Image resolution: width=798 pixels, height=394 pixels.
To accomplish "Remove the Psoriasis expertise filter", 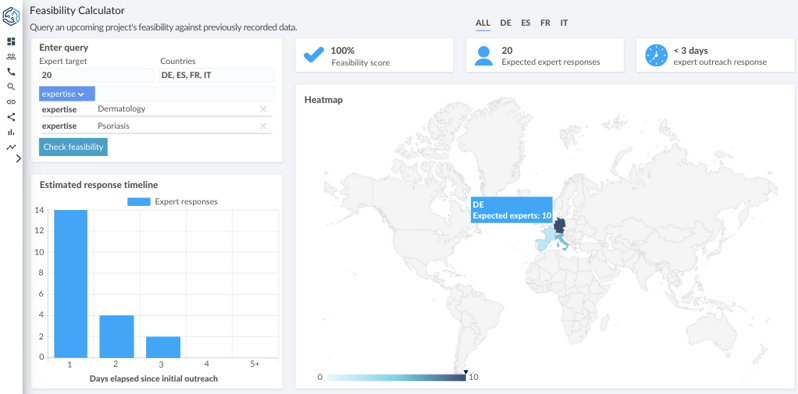I will [x=263, y=126].
